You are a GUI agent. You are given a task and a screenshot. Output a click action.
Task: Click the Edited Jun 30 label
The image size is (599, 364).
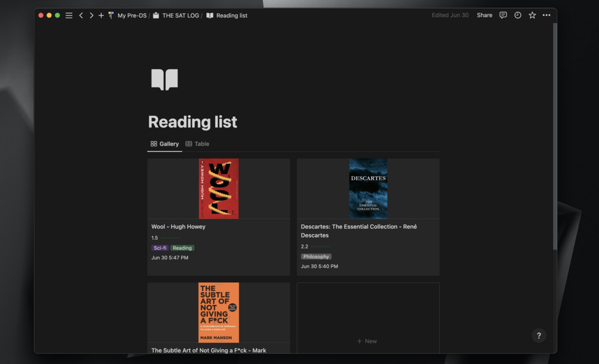pyautogui.click(x=450, y=15)
